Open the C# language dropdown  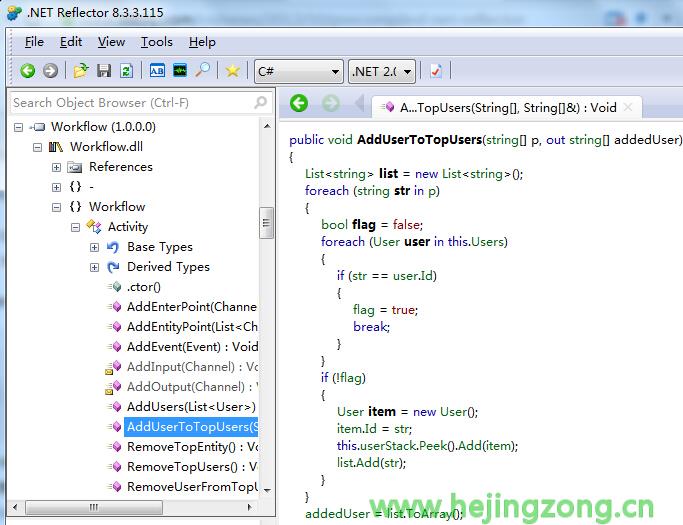click(298, 71)
